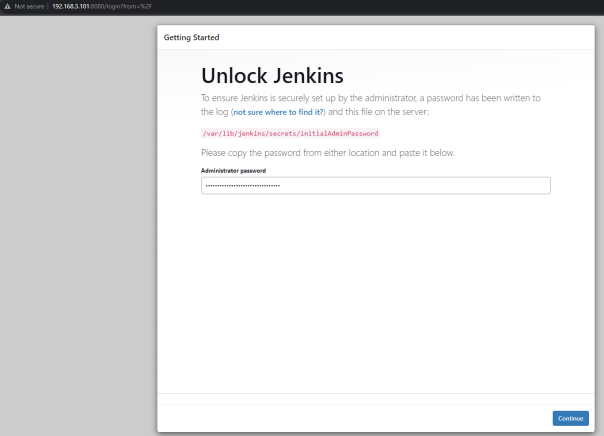Click the masked password dots in the field
This screenshot has width=604, height=436.
click(x=242, y=185)
